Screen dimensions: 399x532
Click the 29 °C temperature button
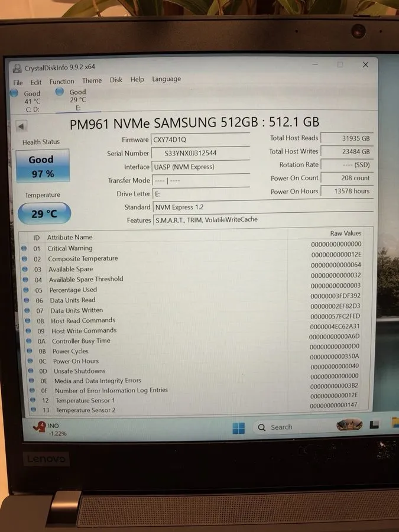[44, 214]
